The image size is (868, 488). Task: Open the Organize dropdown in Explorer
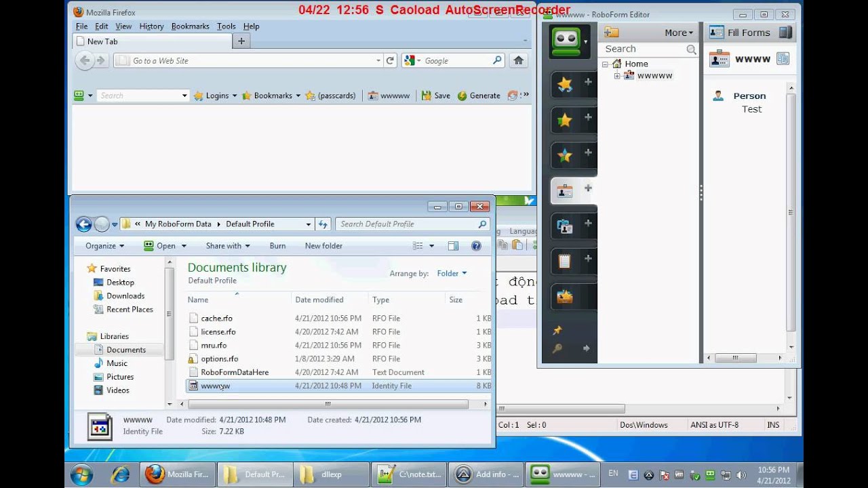tap(104, 246)
